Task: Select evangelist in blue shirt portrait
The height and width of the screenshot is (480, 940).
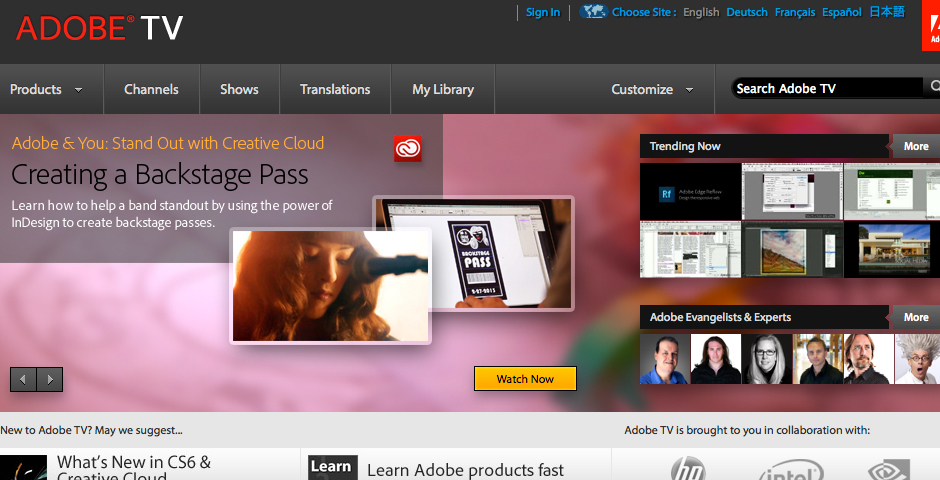Action: (665, 359)
